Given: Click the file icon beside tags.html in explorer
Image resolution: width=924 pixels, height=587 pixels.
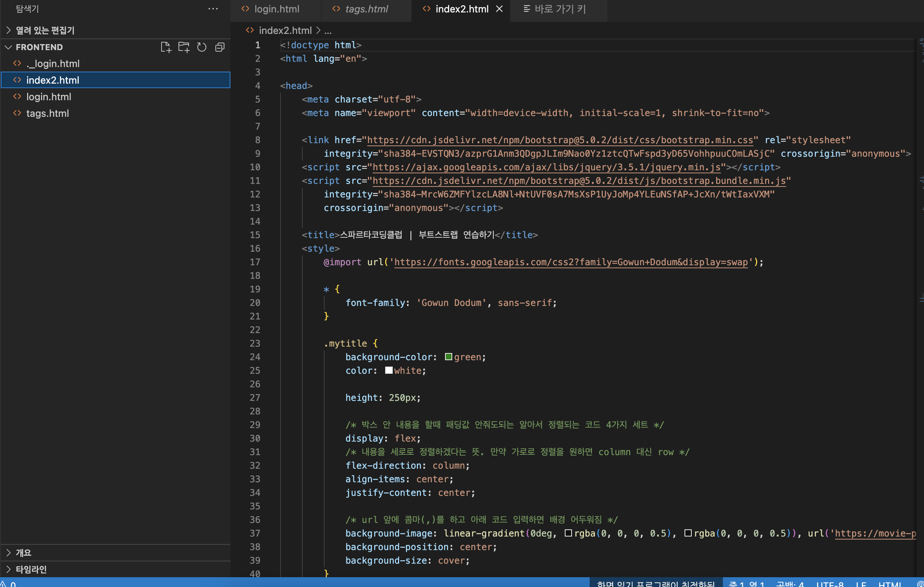Looking at the screenshot, I should (17, 113).
